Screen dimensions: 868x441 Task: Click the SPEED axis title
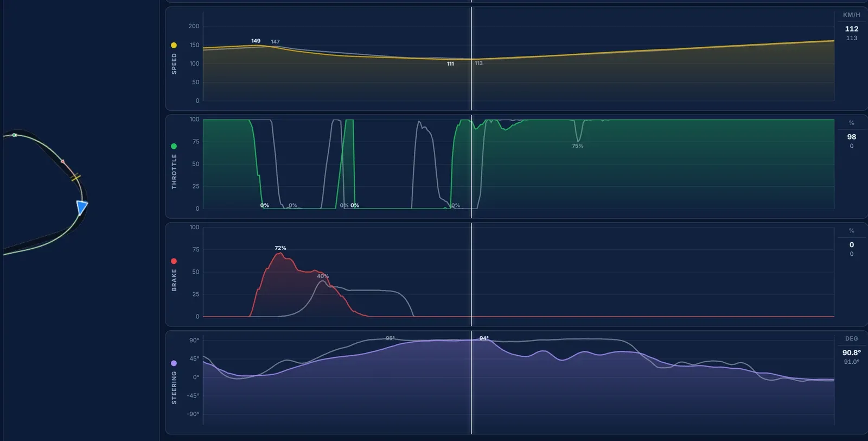click(174, 64)
